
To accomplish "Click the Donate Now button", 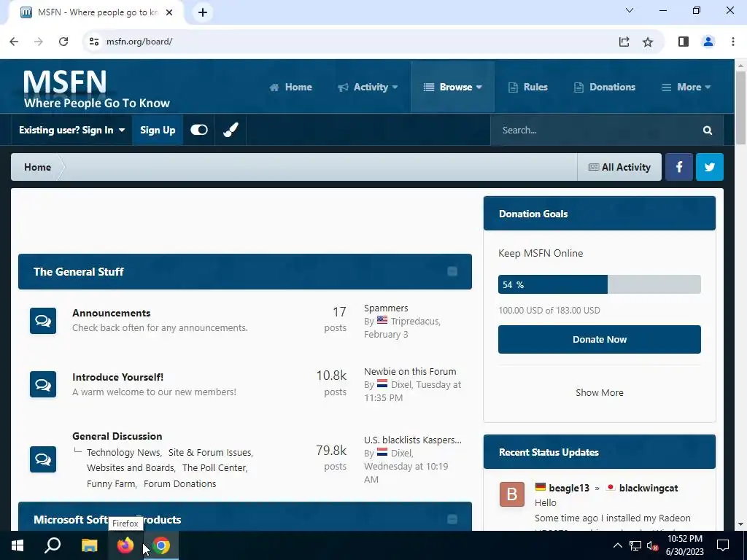I will pos(600,340).
